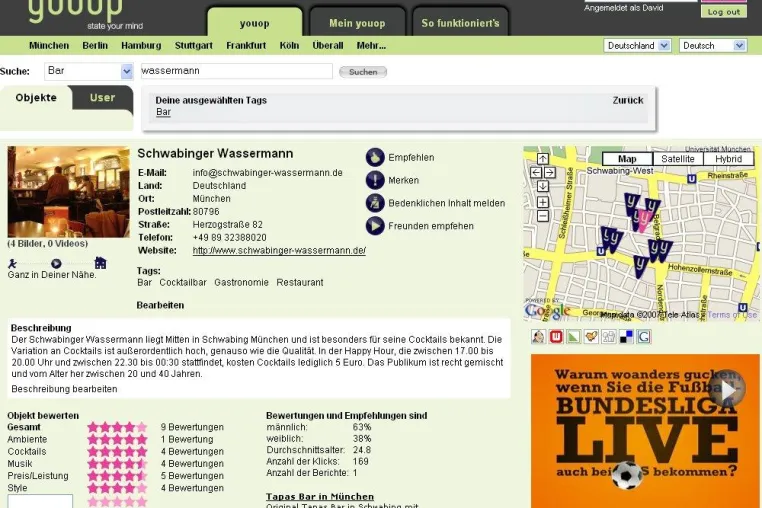762x508 pixels.
Task: Pan the map left with the arrow
Action: click(x=536, y=173)
